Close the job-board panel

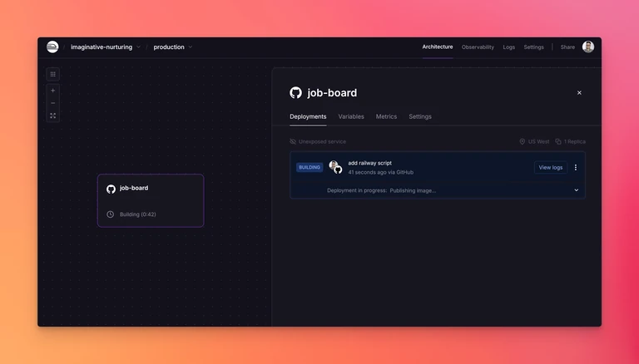pos(579,93)
